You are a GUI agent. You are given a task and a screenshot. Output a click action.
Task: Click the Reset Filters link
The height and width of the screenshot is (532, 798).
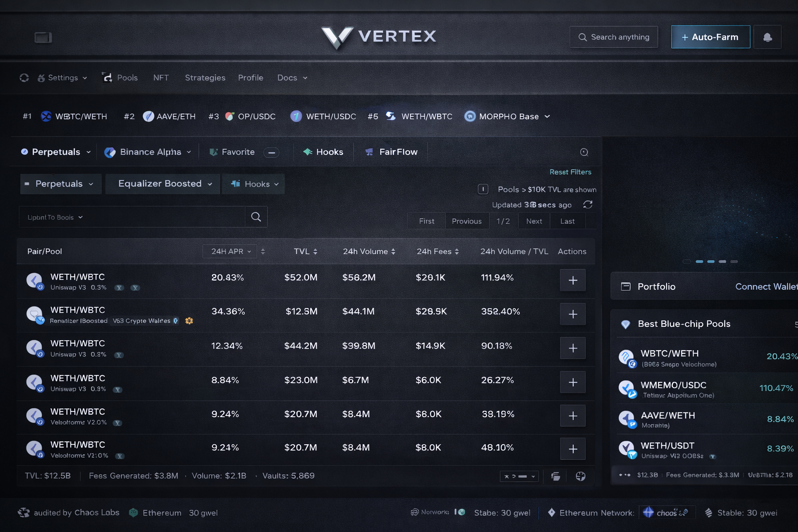(570, 172)
